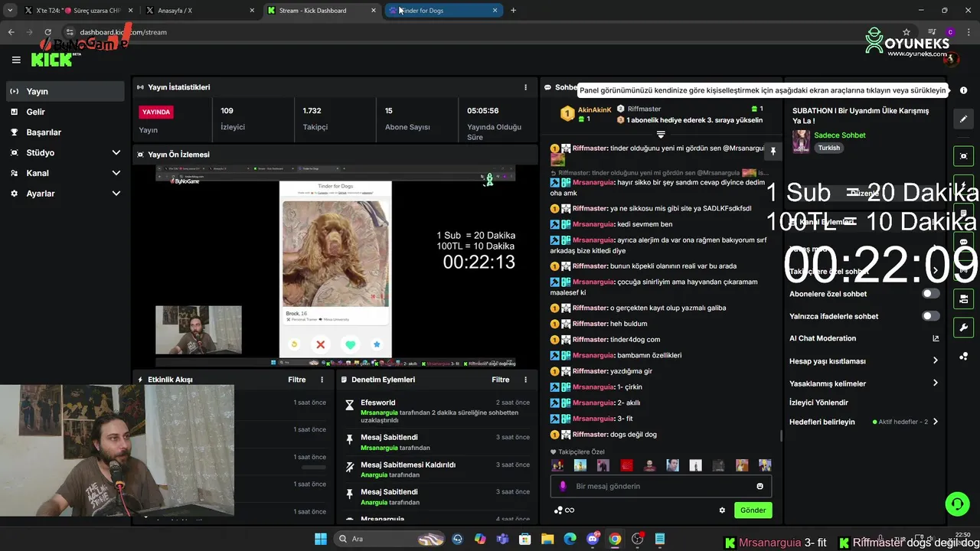Send the chat message with Gönder
This screenshot has width=980, height=551.
pyautogui.click(x=753, y=510)
